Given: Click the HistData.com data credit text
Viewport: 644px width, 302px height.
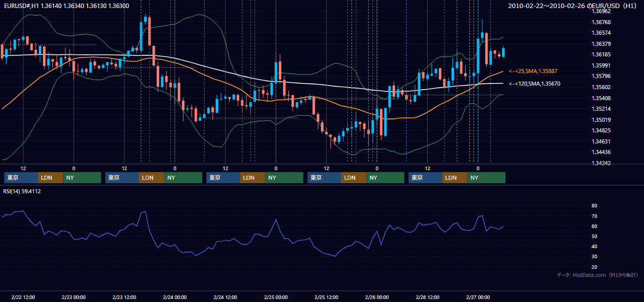Looking at the screenshot, I should coord(597,275).
